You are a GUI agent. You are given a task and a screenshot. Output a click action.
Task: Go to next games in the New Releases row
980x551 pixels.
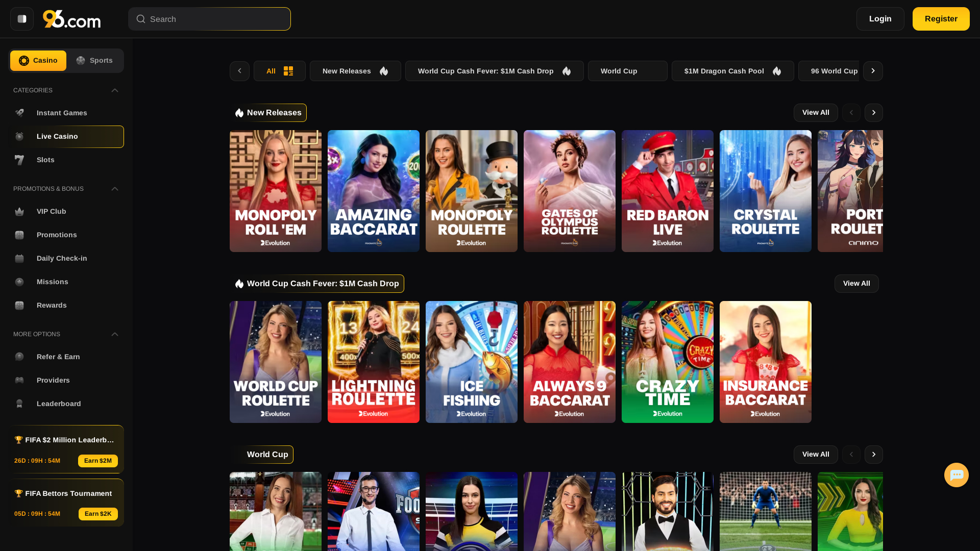874,113
